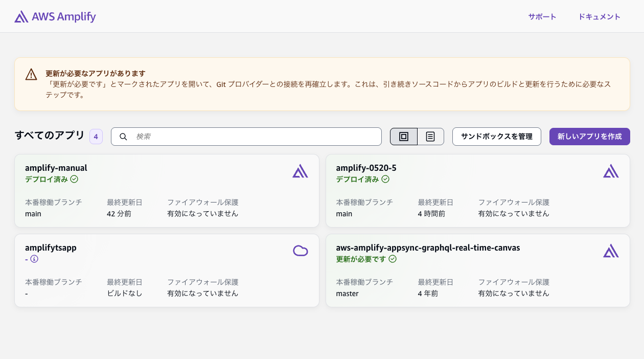Click the ビルドなし value on amplifytsapp
The image size is (644, 359).
(x=125, y=294)
